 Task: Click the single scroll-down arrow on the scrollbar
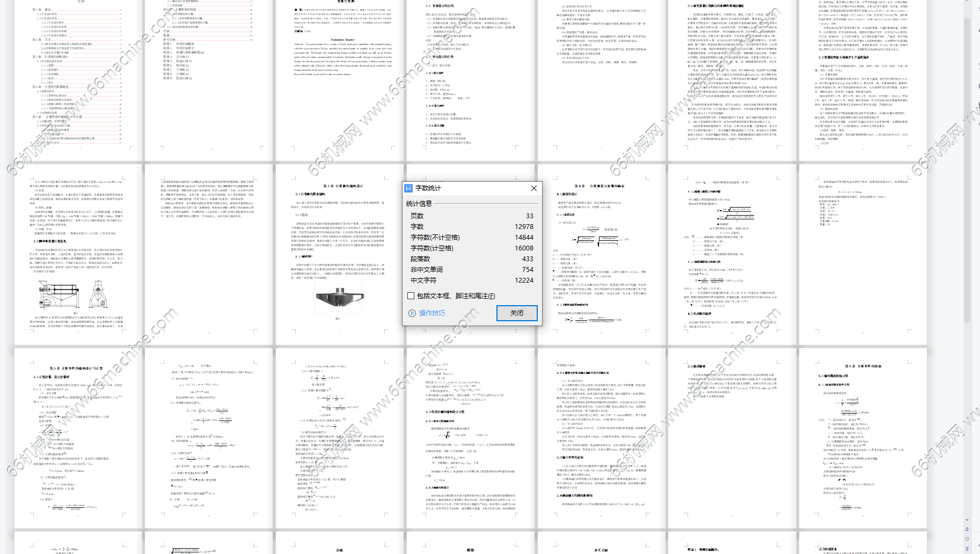(x=967, y=520)
